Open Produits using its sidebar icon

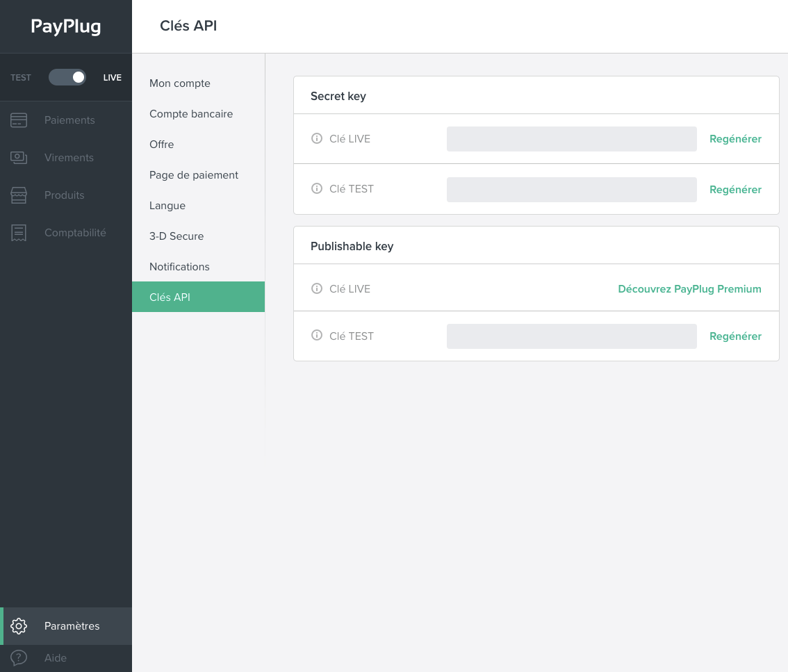pos(18,195)
